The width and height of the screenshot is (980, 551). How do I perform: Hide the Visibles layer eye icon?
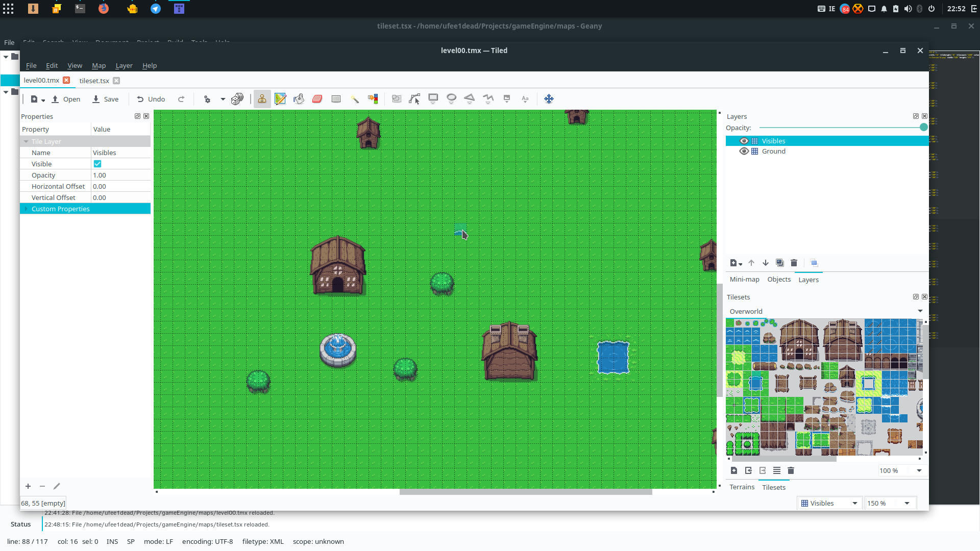pyautogui.click(x=744, y=141)
